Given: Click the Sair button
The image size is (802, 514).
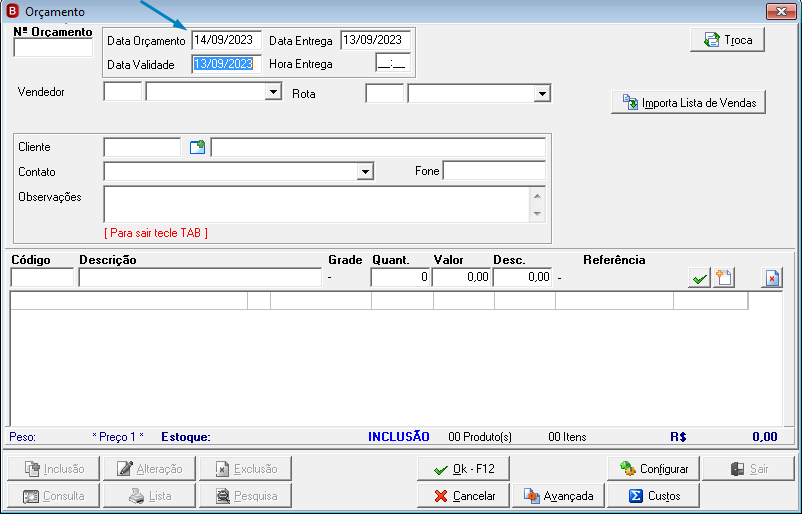Looking at the screenshot, I should click(748, 469).
